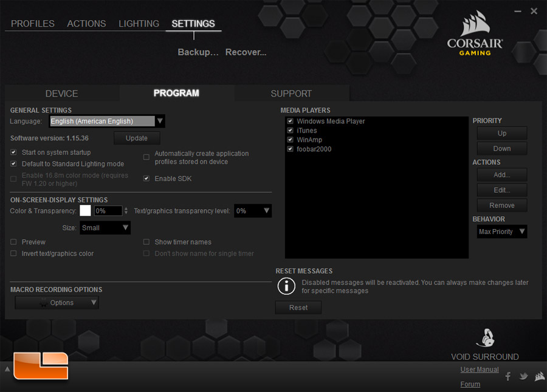Click Edit... media player button

502,190
